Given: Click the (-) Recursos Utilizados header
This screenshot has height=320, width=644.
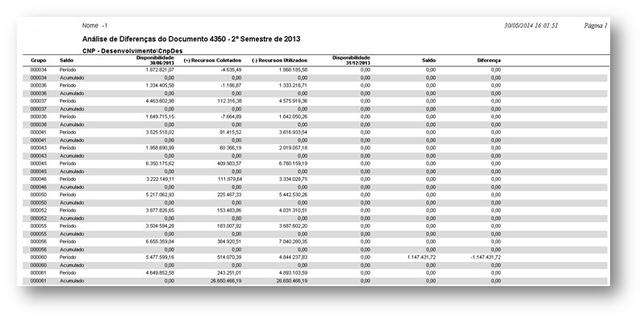Looking at the screenshot, I should point(279,61).
